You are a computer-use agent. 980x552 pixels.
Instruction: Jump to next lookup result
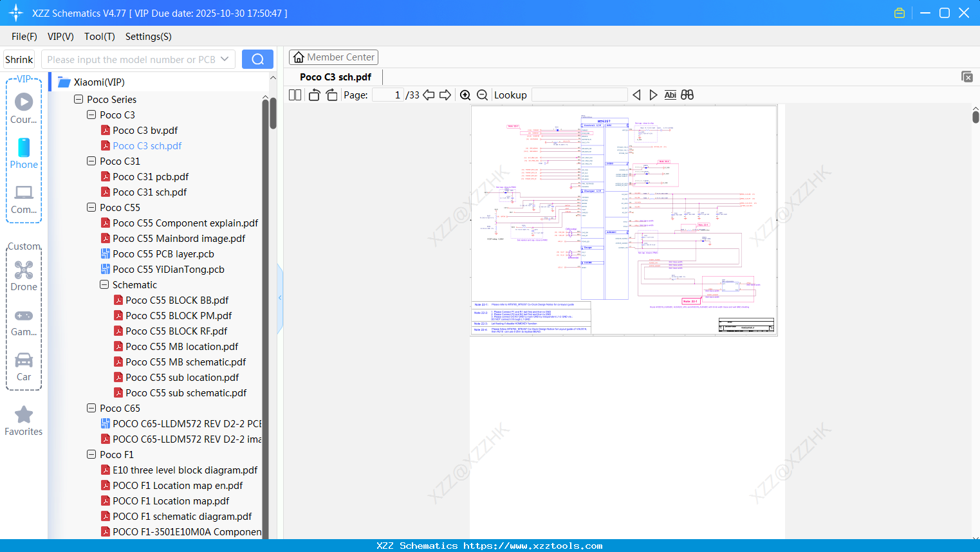pos(653,95)
